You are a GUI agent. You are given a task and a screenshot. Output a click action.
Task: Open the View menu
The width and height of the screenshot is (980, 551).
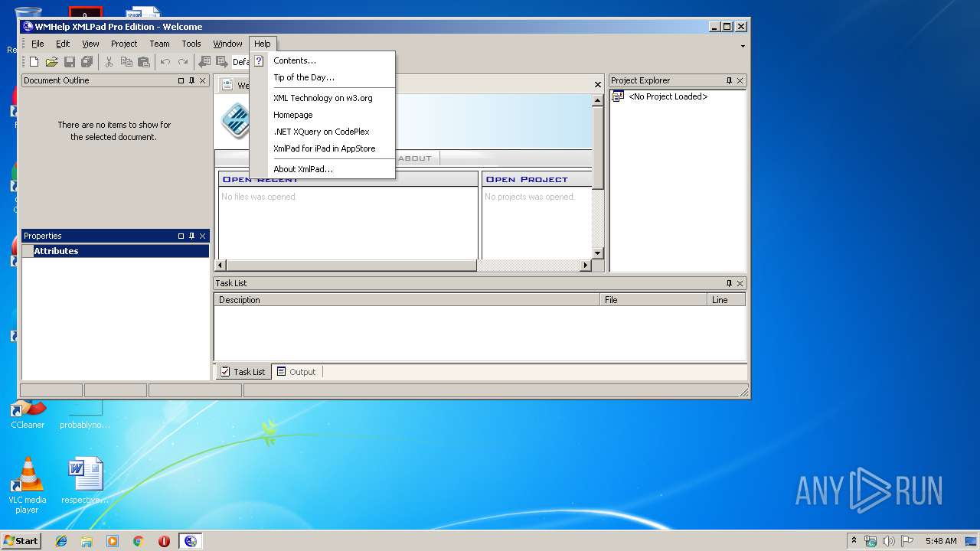[91, 44]
